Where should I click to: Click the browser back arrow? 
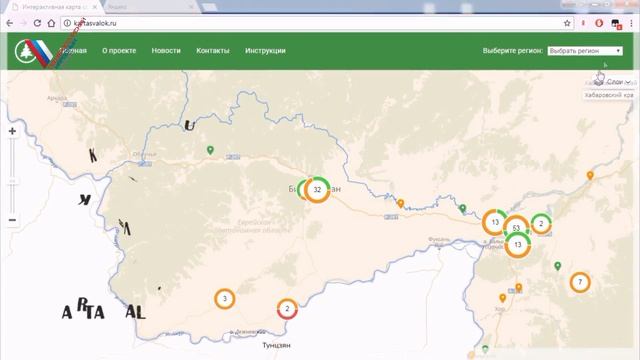click(10, 23)
